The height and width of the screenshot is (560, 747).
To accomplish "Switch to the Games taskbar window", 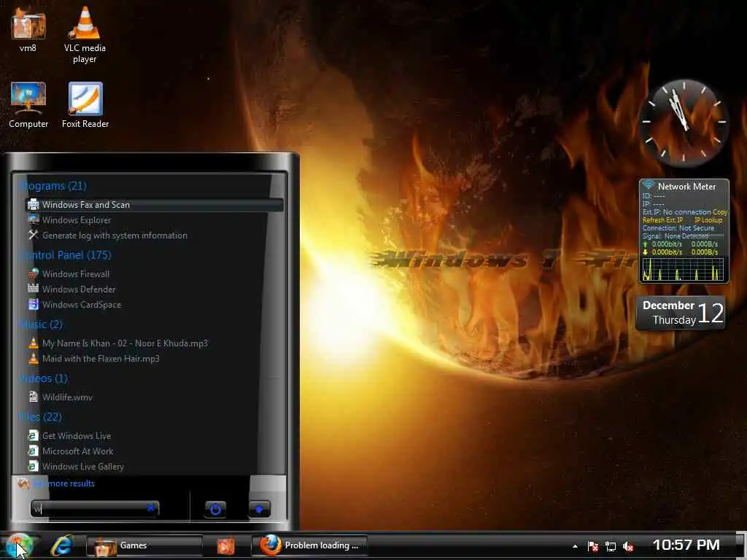I will pyautogui.click(x=144, y=545).
